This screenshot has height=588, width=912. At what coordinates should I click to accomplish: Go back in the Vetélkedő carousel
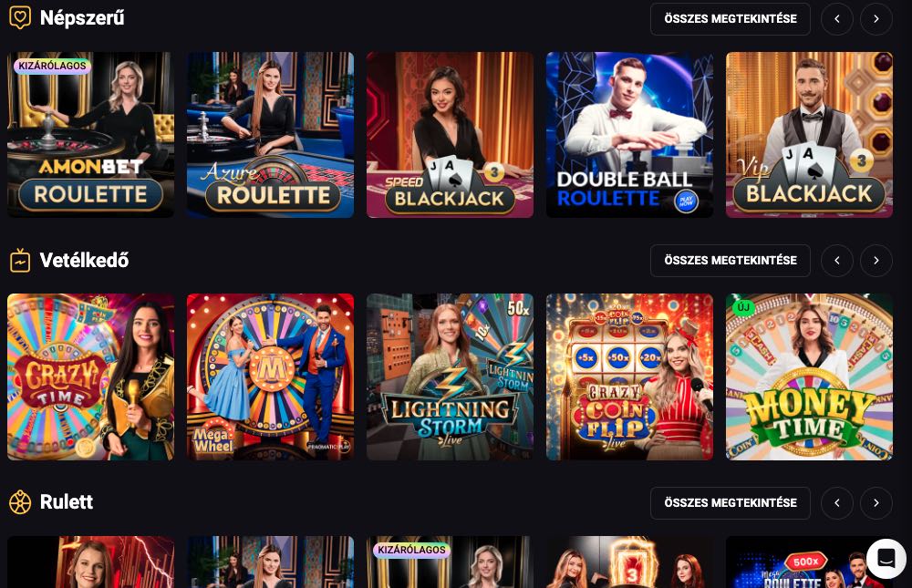[837, 261]
